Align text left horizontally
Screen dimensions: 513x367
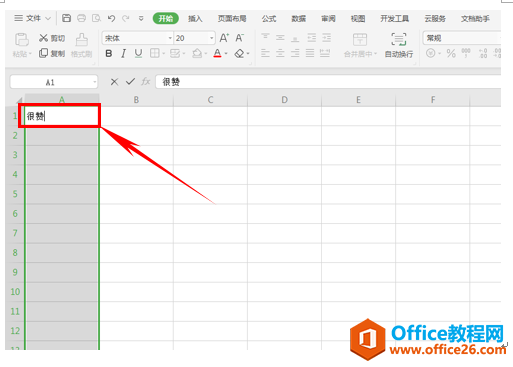coord(265,53)
